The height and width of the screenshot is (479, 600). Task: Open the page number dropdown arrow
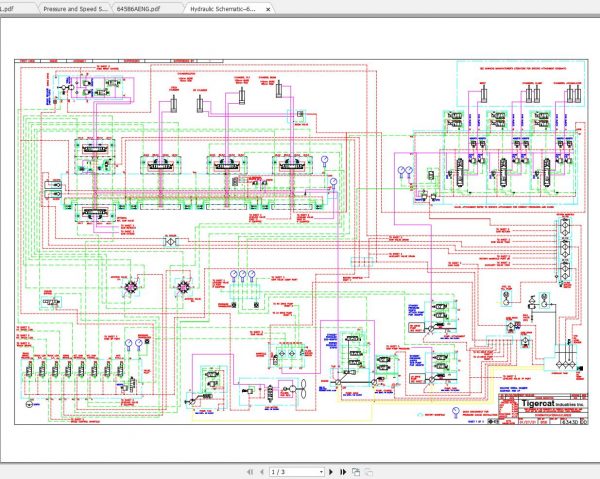[321, 472]
